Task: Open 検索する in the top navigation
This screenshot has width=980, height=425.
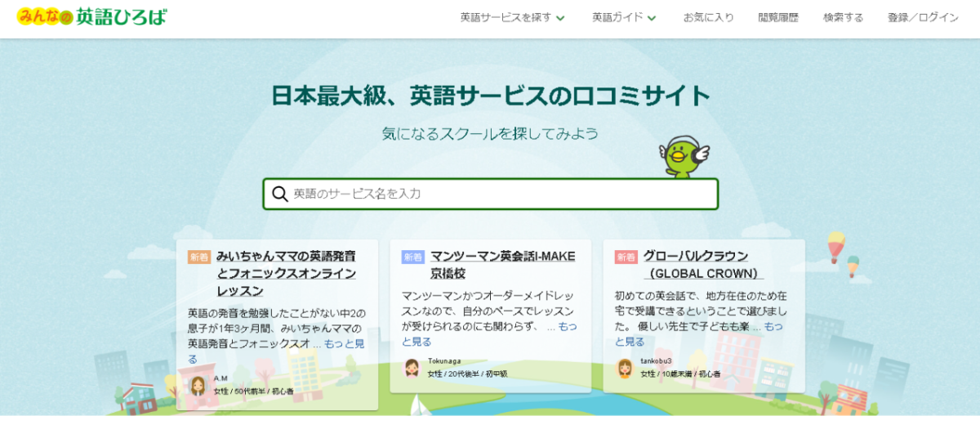Action: [x=843, y=17]
